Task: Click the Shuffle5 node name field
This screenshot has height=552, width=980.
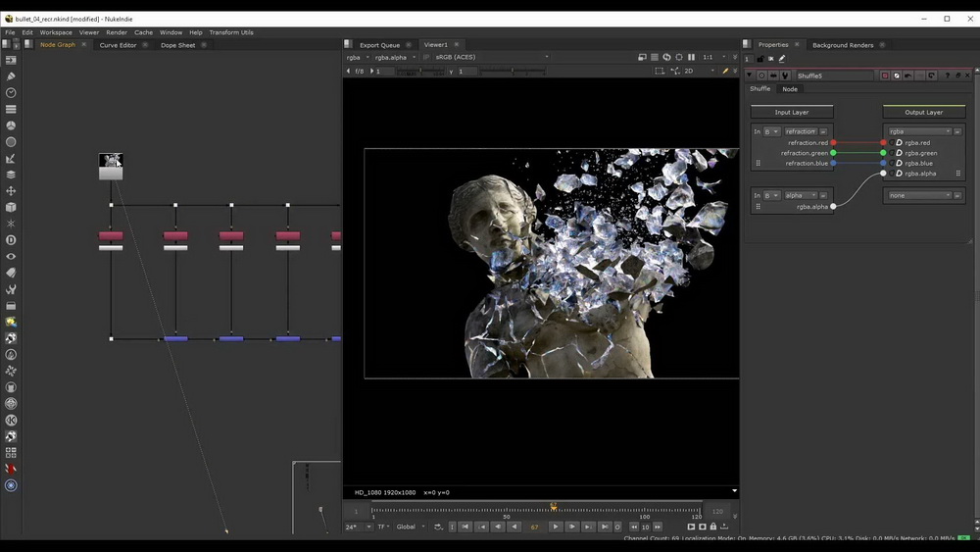Action: tap(834, 75)
